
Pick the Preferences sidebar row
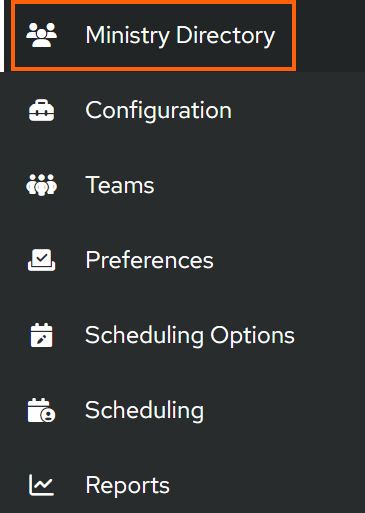pos(182,260)
